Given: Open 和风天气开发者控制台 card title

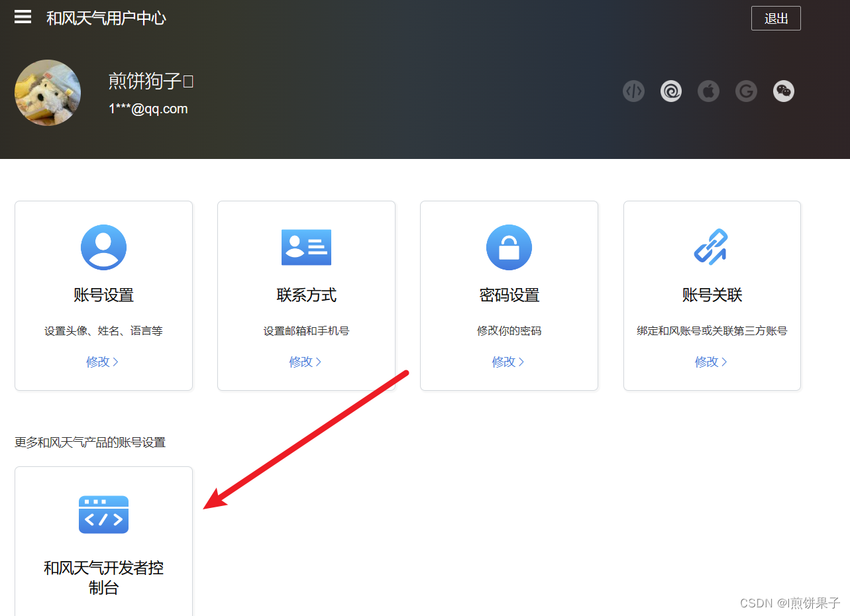Looking at the screenshot, I should 103,578.
